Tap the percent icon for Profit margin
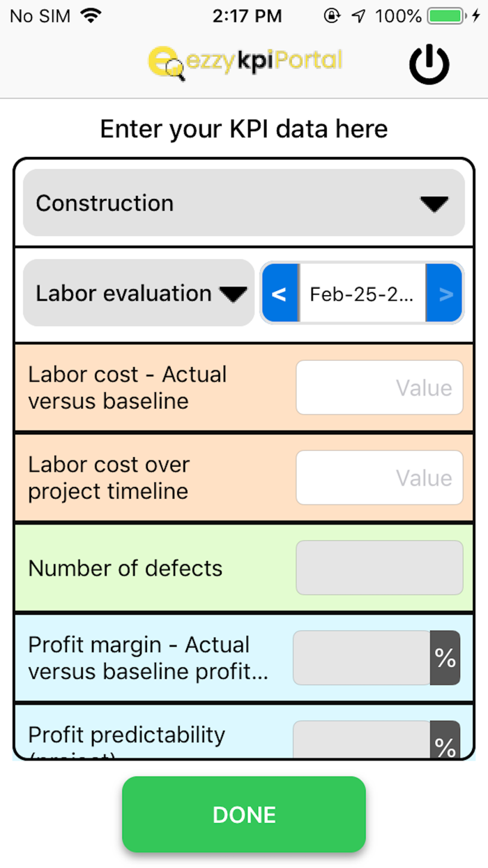Image resolution: width=488 pixels, height=868 pixels. (x=445, y=658)
